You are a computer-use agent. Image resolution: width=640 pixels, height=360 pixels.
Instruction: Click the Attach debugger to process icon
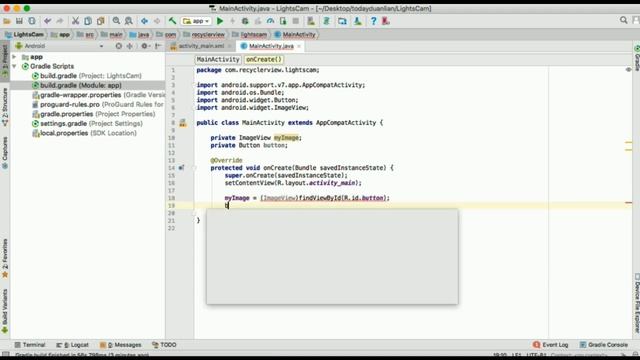[x=283, y=21]
